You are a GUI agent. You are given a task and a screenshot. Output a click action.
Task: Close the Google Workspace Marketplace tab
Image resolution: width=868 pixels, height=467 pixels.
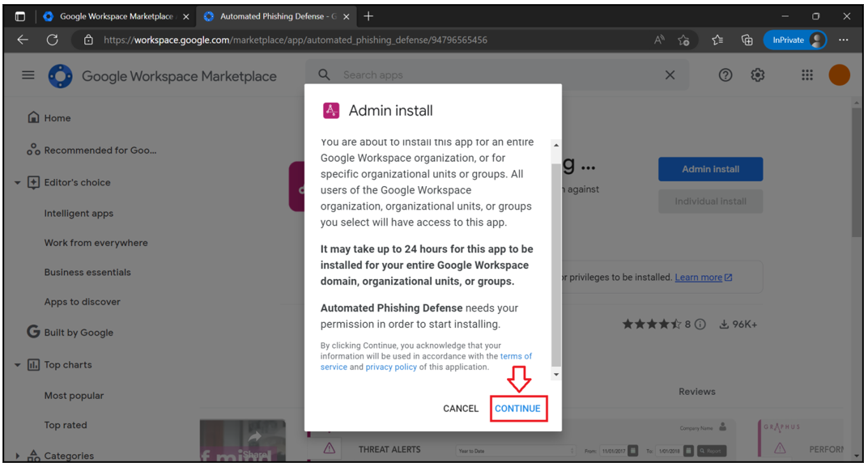[x=186, y=17]
